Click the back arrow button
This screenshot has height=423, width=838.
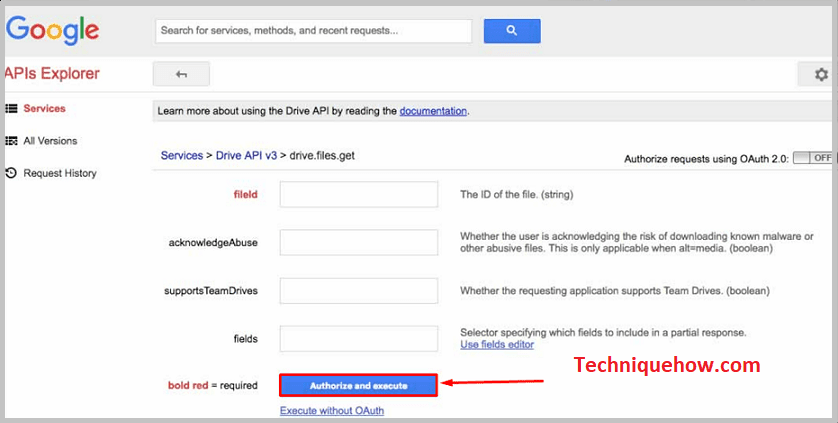(181, 74)
